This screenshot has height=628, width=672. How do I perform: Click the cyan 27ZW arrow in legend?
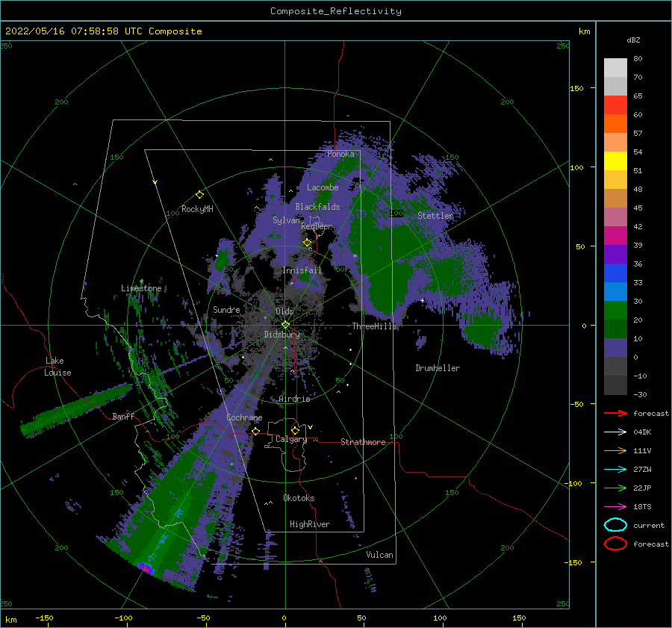tap(615, 470)
